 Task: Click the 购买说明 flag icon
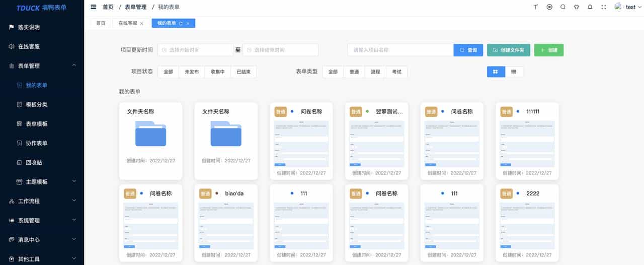pyautogui.click(x=12, y=27)
